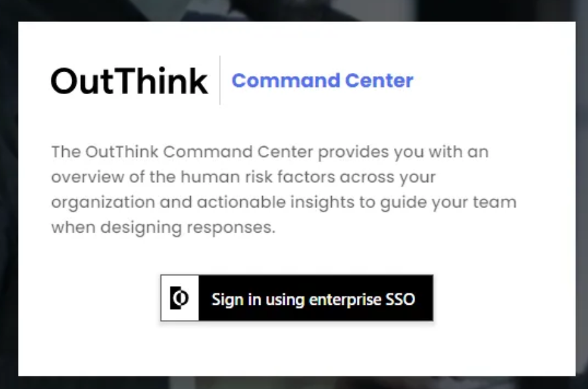
Task: Click the word 'organization' in description
Action: tap(103, 202)
